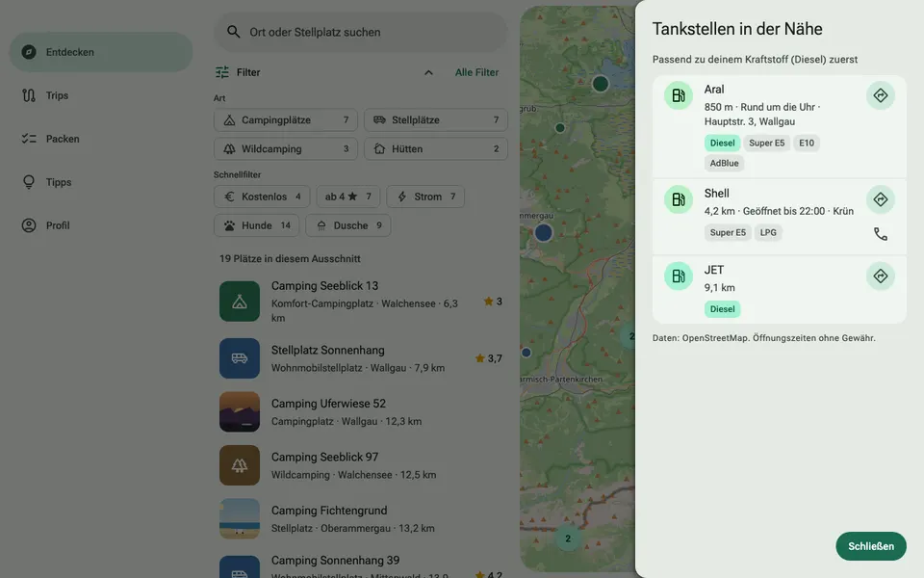The width and height of the screenshot is (924, 578).
Task: Click the checklist icon next to Packen
Action: pos(28,139)
